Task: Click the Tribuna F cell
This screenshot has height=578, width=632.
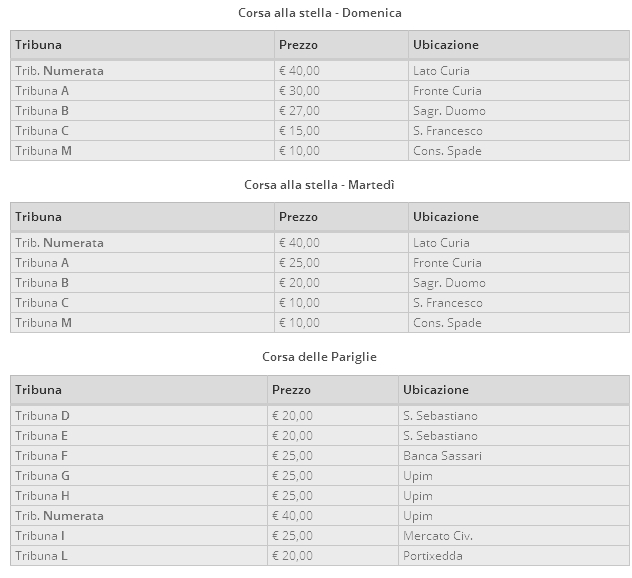Action: (x=42, y=456)
